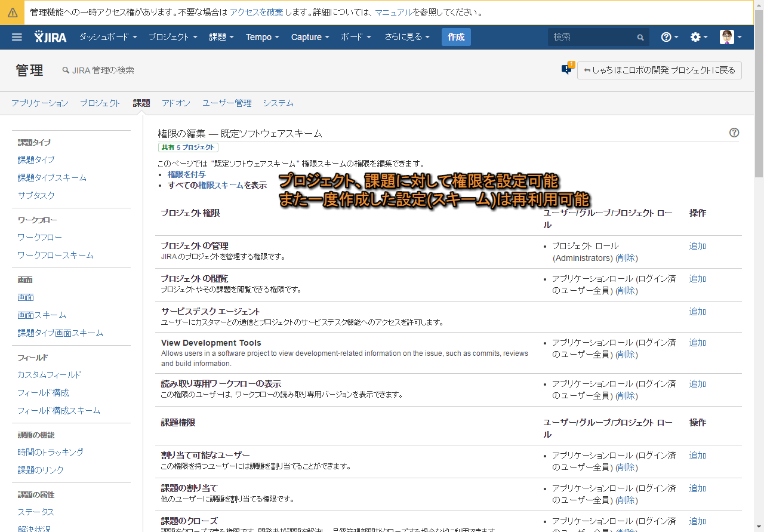Open the Tempo dropdown menu
764x532 pixels.
[x=263, y=37]
